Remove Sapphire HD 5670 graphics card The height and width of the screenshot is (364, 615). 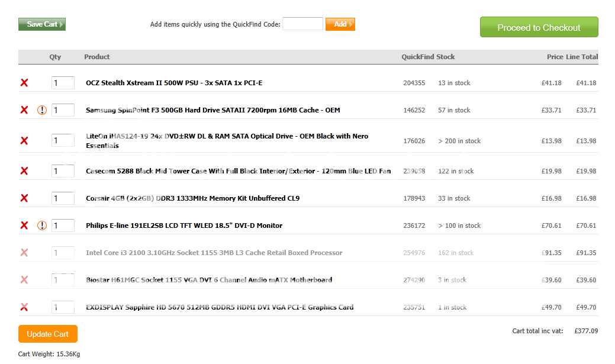[24, 307]
